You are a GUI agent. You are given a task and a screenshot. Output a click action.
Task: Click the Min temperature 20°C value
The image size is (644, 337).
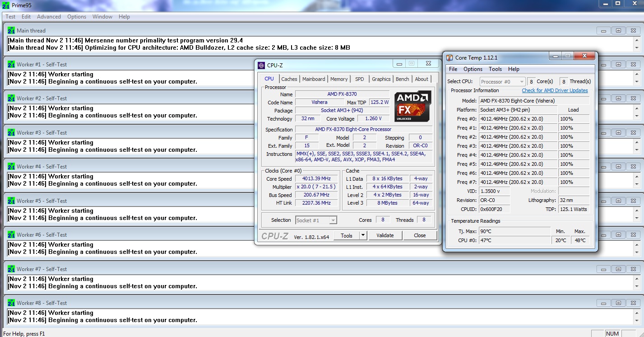click(561, 240)
